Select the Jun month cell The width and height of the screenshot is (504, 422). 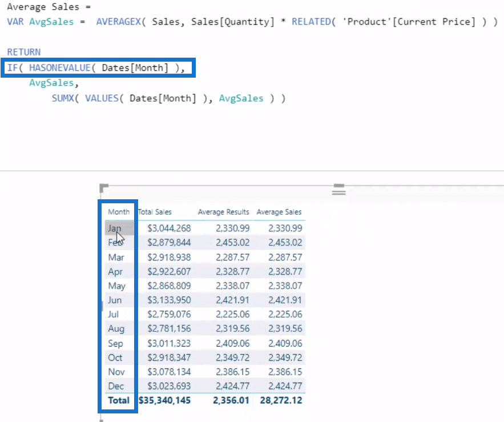[x=115, y=300]
